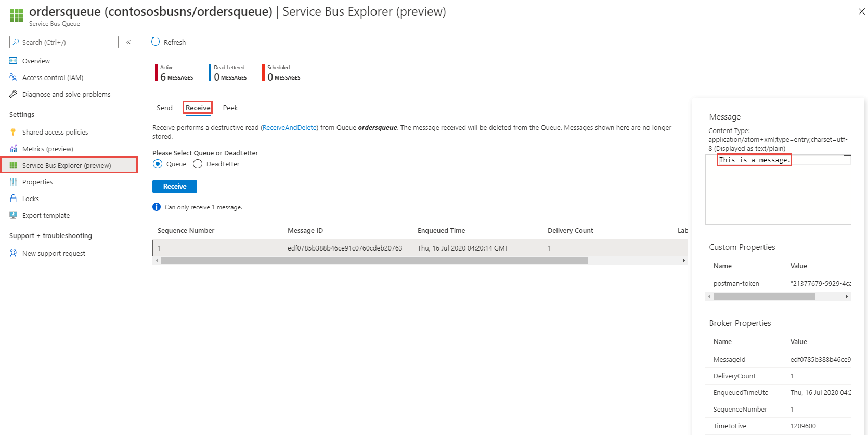The height and width of the screenshot is (435, 868).
Task: Click the Message ID column header
Action: [x=305, y=231]
